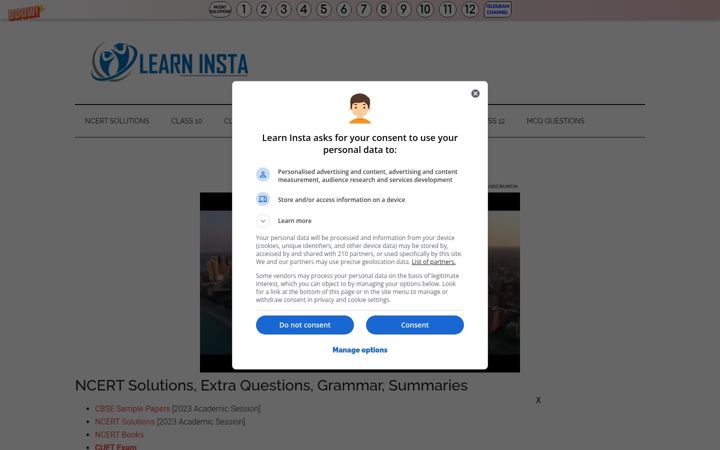The height and width of the screenshot is (450, 720).
Task: Click the class 3 circle icon
Action: tap(284, 9)
